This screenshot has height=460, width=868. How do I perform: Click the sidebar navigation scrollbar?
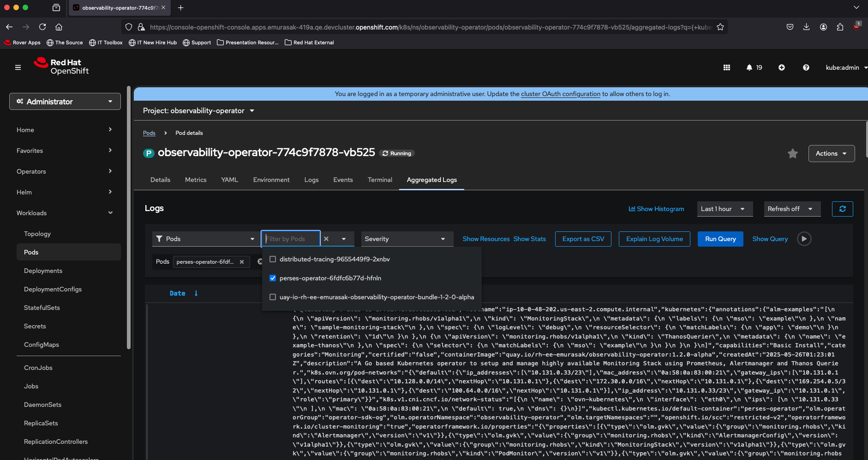(129, 217)
